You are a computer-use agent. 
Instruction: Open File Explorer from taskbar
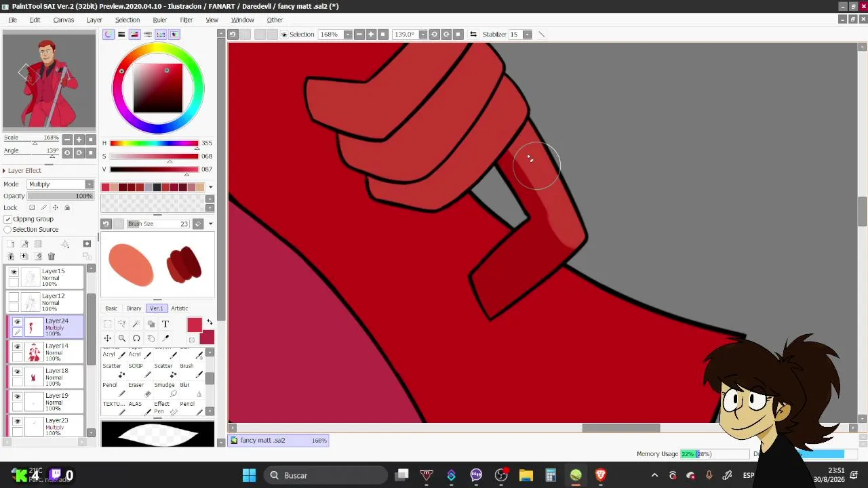(526, 475)
